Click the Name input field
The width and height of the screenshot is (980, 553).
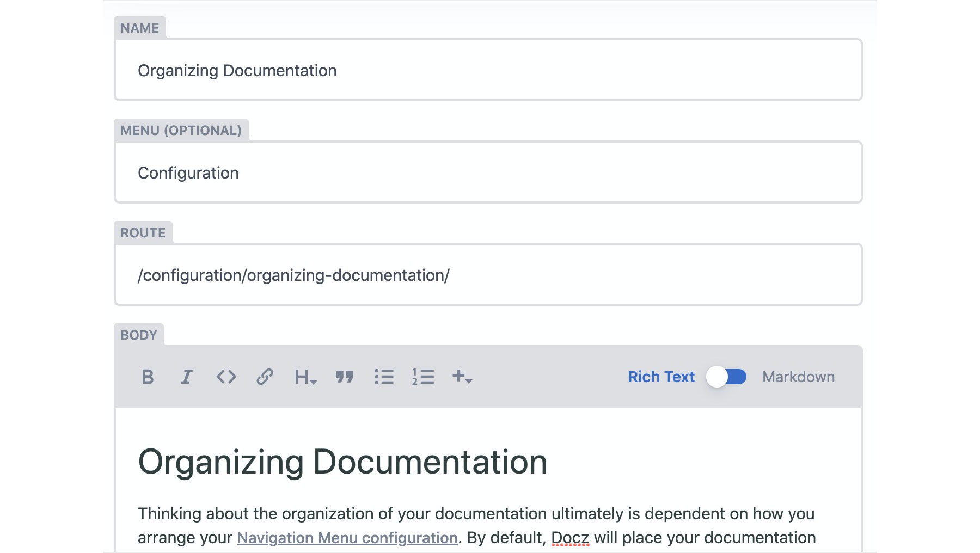(x=488, y=70)
